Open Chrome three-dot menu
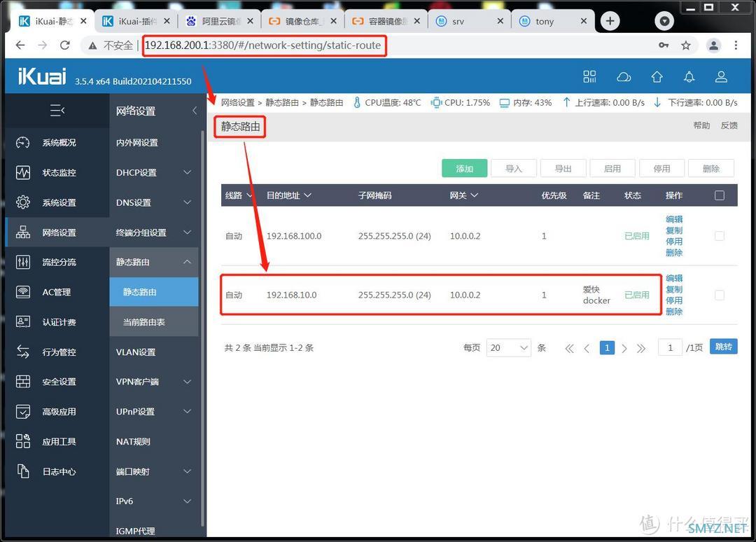756x542 pixels. 736,46
